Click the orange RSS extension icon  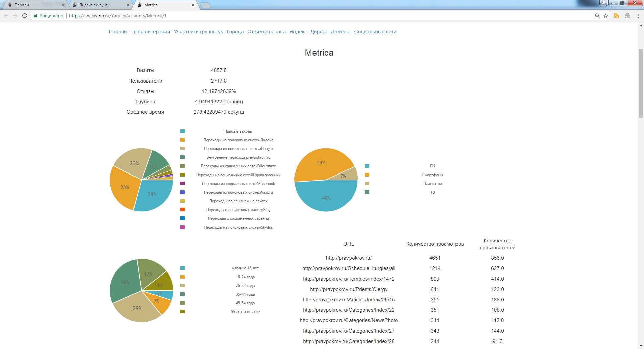click(616, 16)
